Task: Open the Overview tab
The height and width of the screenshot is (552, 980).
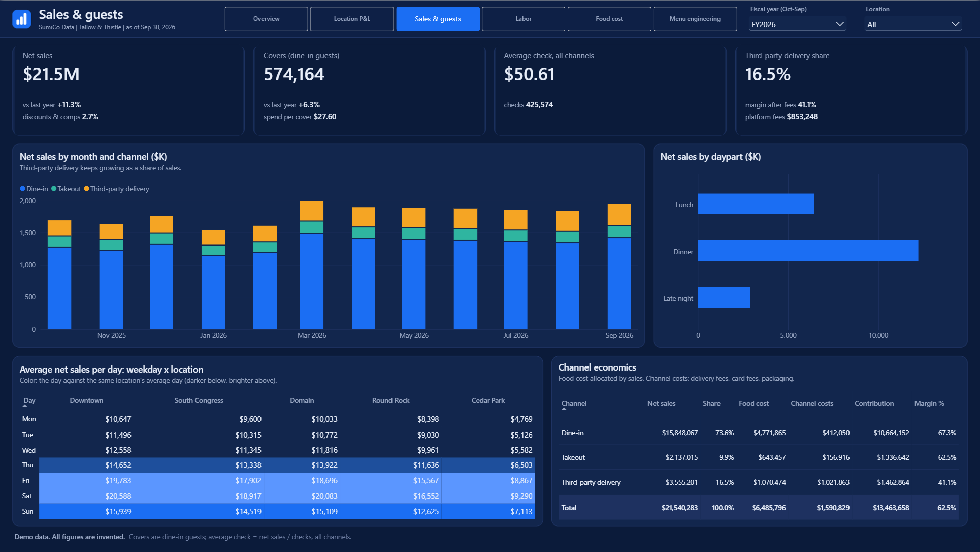Action: coord(266,19)
